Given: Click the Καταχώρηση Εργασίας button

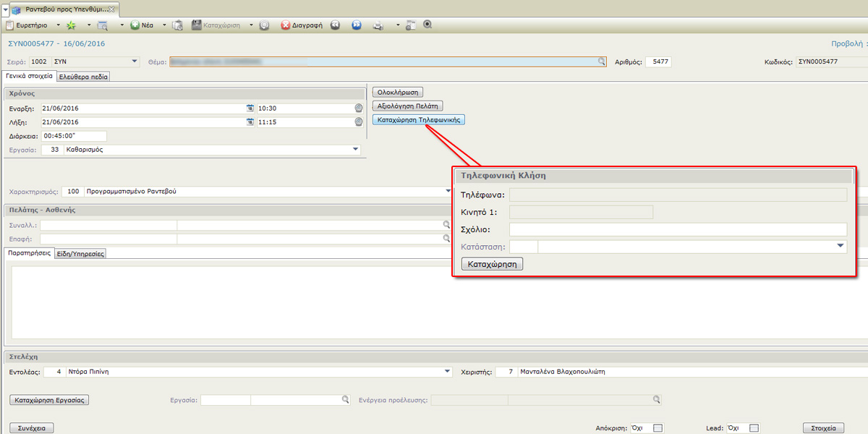Looking at the screenshot, I should [x=51, y=399].
